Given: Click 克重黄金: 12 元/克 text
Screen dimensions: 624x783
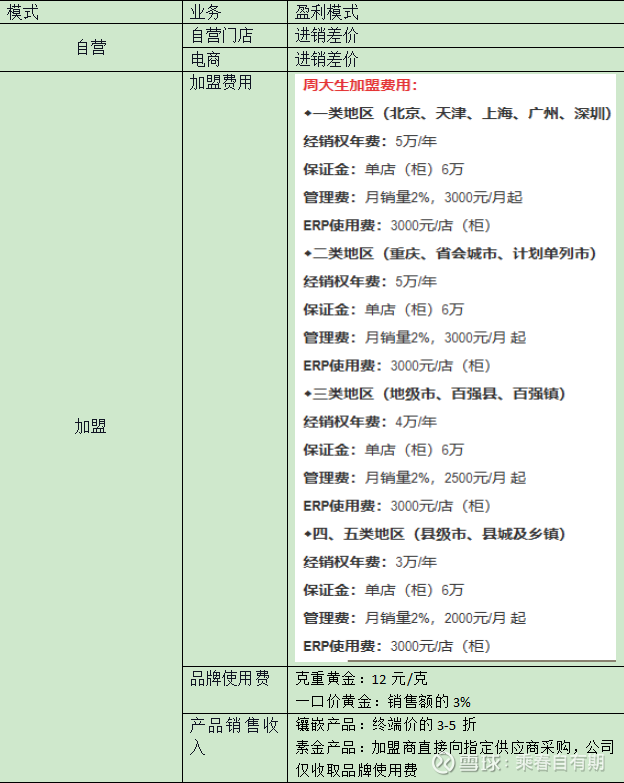Looking at the screenshot, I should point(361,679).
